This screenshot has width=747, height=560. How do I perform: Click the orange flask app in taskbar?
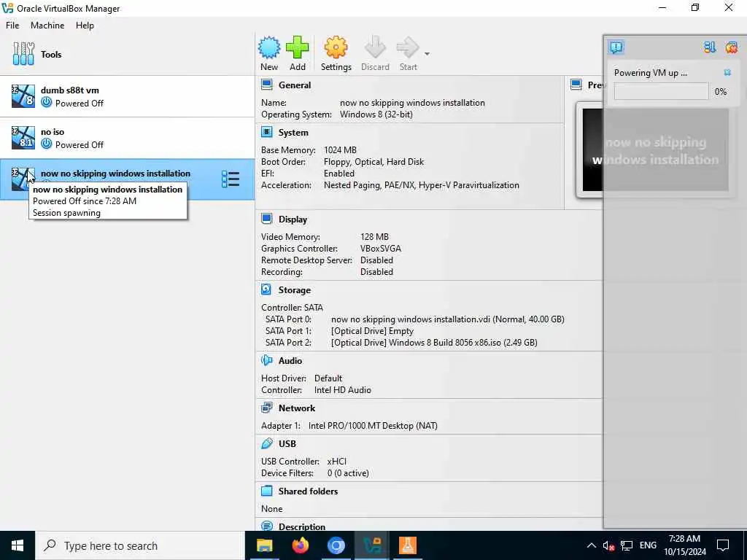click(407, 545)
